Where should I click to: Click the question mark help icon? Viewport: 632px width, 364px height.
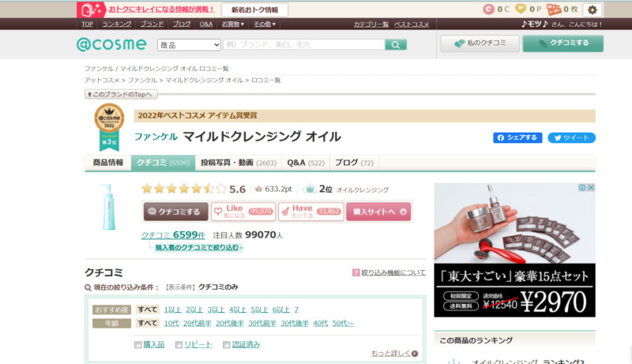[356, 272]
